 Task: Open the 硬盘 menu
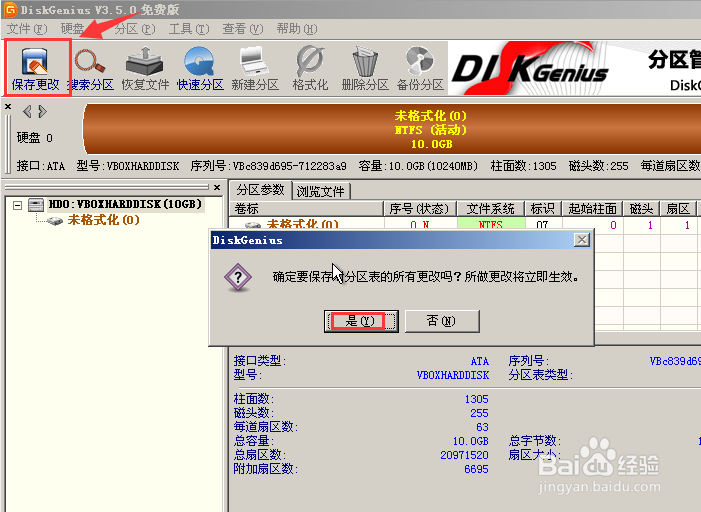coord(72,29)
